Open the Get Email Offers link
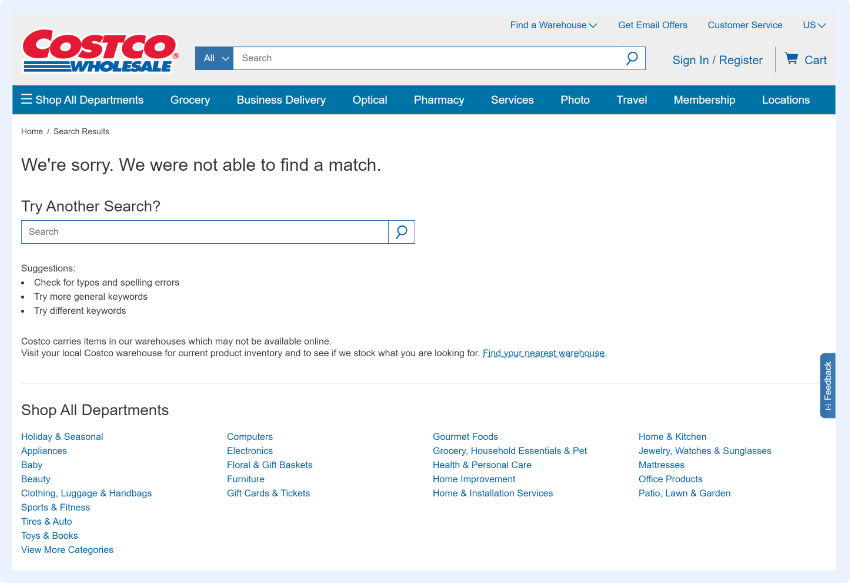 [x=652, y=25]
